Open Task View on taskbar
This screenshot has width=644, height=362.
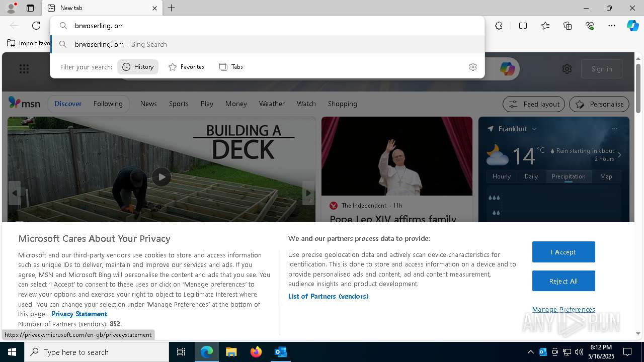click(181, 352)
